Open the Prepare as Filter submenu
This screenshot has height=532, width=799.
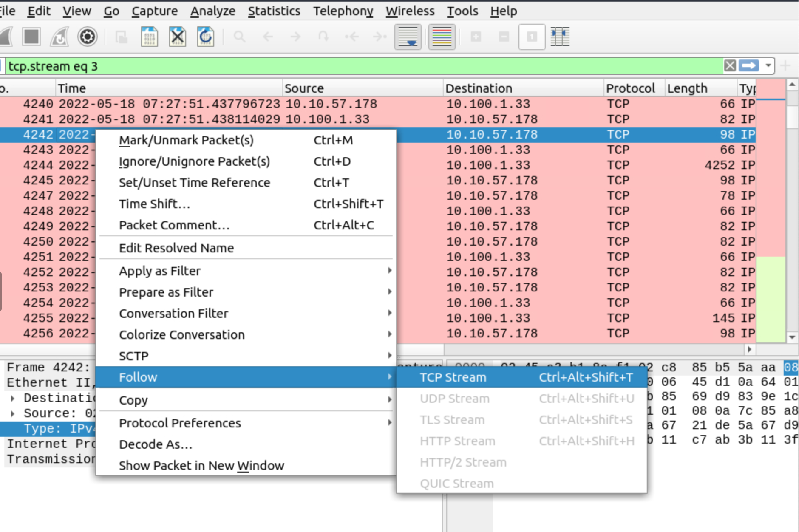point(246,292)
